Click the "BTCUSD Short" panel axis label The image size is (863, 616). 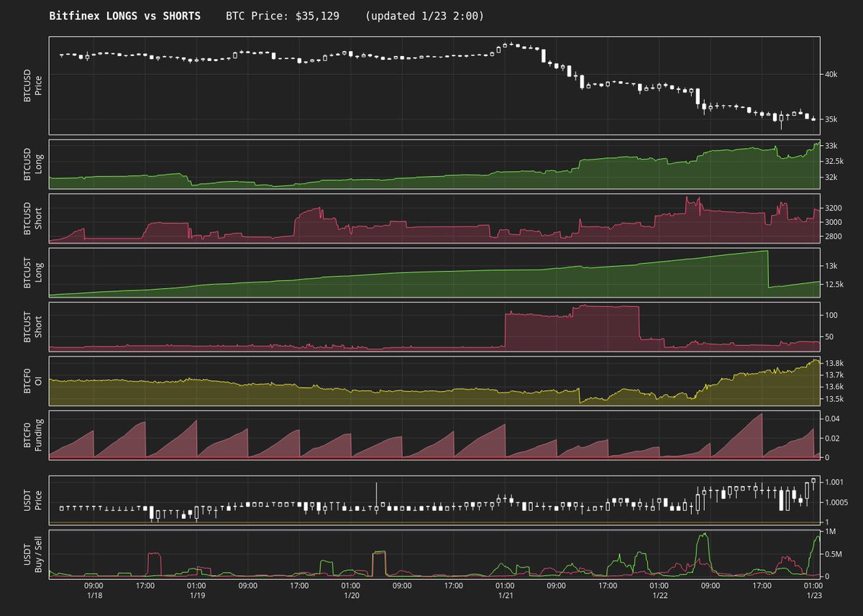point(33,218)
